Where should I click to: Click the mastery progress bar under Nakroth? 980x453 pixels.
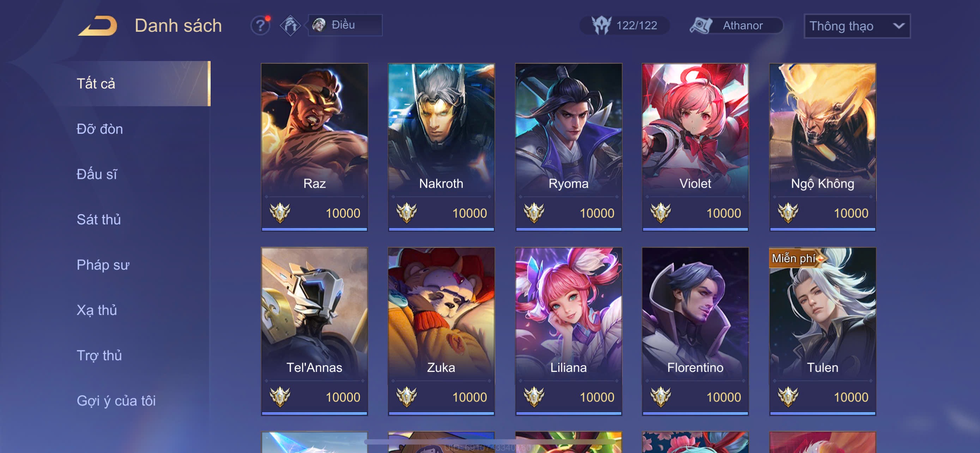click(x=441, y=229)
